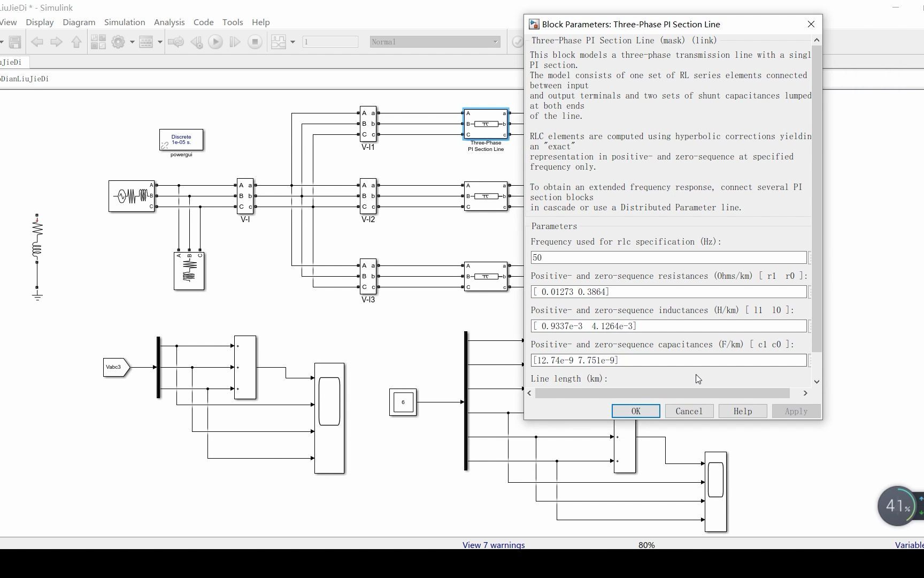Select the PI Section Line block beside V-I2
Image resolution: width=924 pixels, height=578 pixels.
[486, 196]
